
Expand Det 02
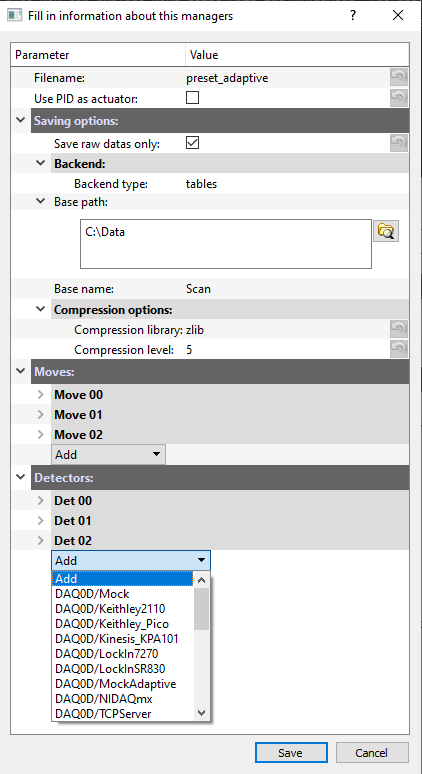41,541
